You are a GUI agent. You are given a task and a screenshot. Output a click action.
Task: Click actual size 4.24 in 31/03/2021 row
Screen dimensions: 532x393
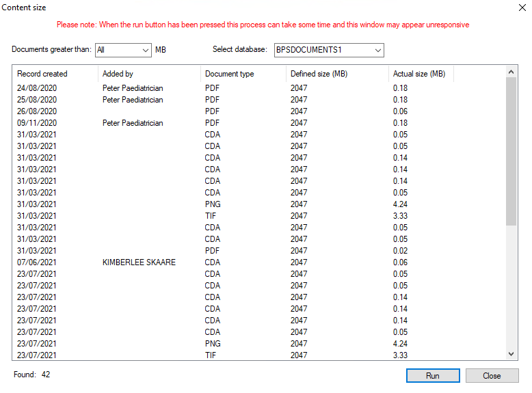pos(400,204)
